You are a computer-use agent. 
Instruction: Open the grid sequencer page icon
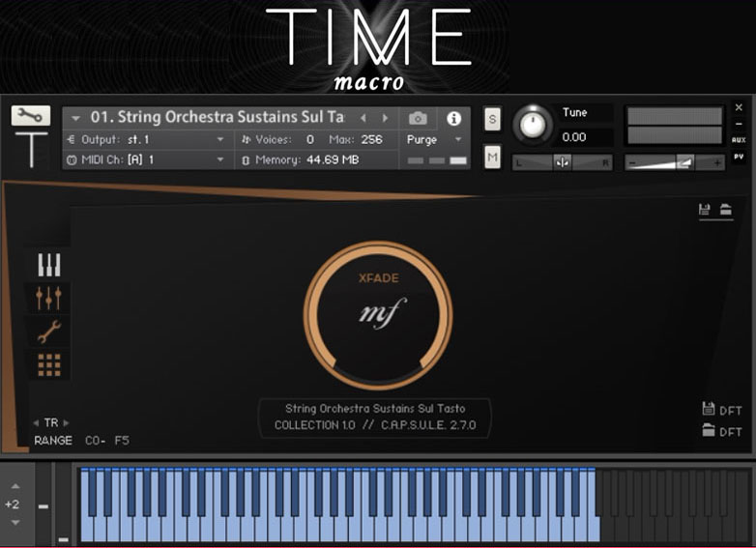click(x=48, y=364)
